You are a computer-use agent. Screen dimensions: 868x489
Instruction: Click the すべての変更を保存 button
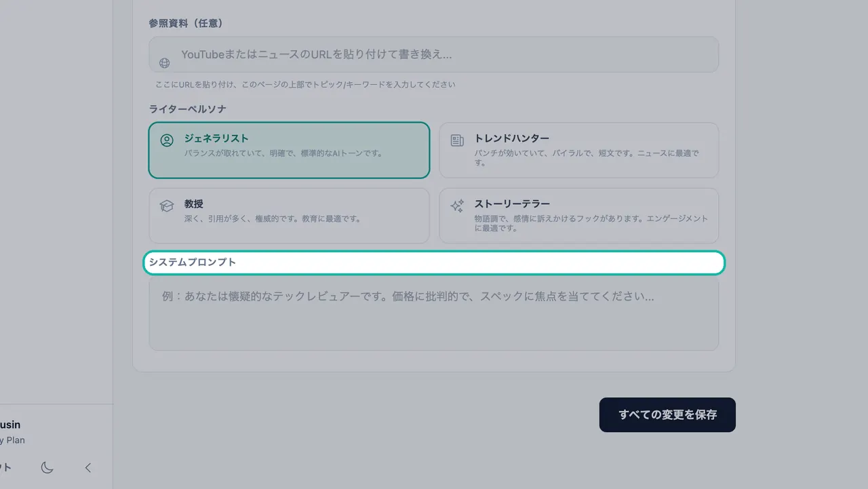click(x=667, y=414)
